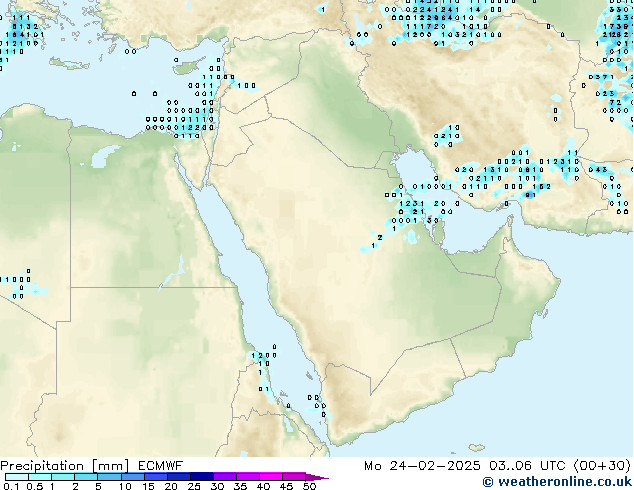Click the 15–20 mm legend swatch
This screenshot has width=634, height=490.
[x=156, y=477]
